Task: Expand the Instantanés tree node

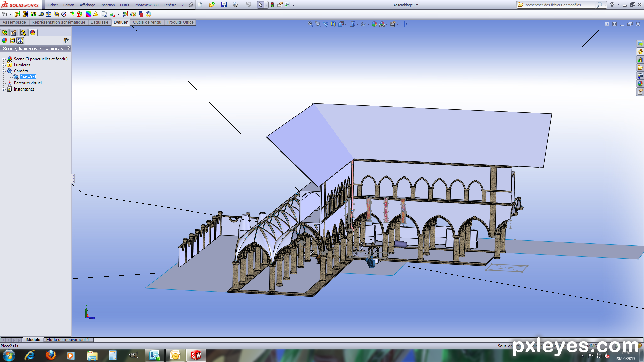Action: (x=4, y=89)
